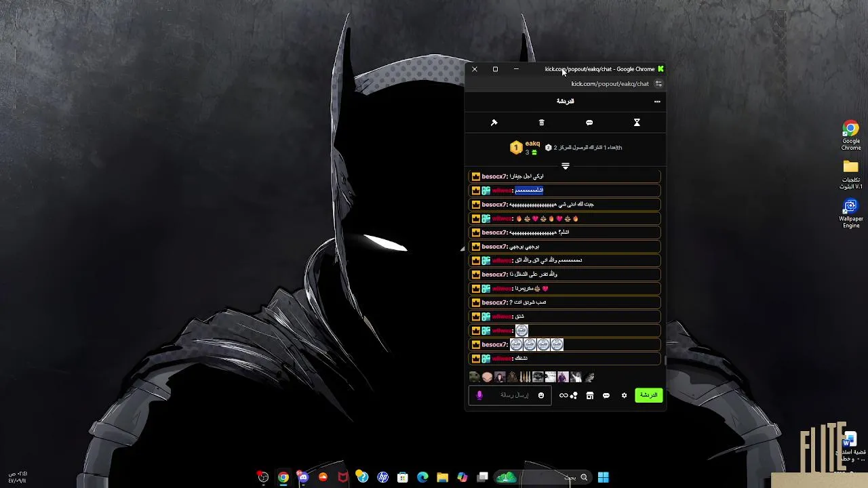Focus the send message input field
868x488 pixels.
point(509,395)
